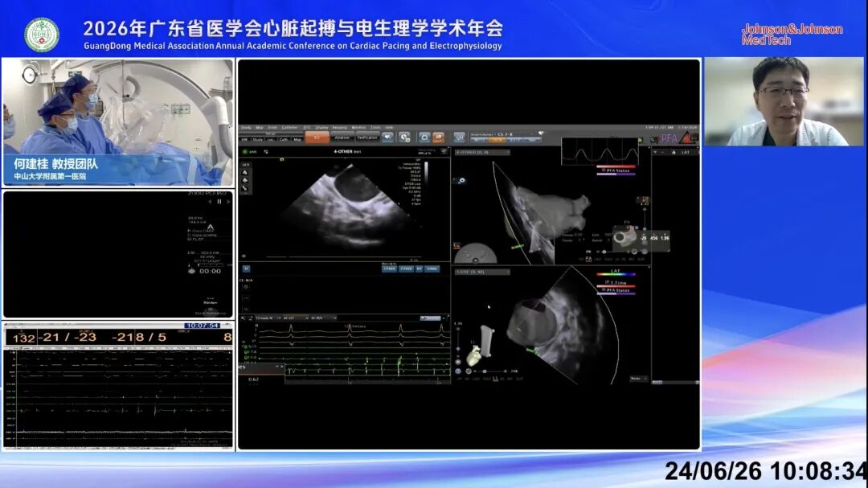Click the second round icon beside lower slider
Screen dimensions: 868x488
(x=469, y=371)
